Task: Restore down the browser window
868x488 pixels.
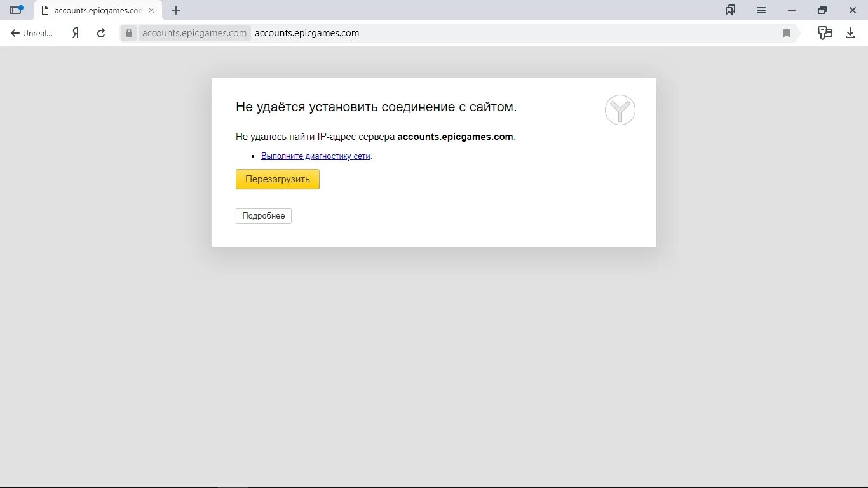Action: pos(822,10)
